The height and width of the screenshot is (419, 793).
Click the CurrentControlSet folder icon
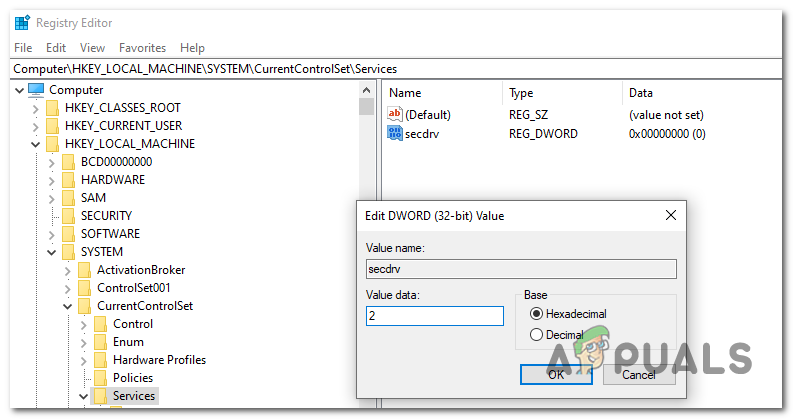[x=84, y=306]
